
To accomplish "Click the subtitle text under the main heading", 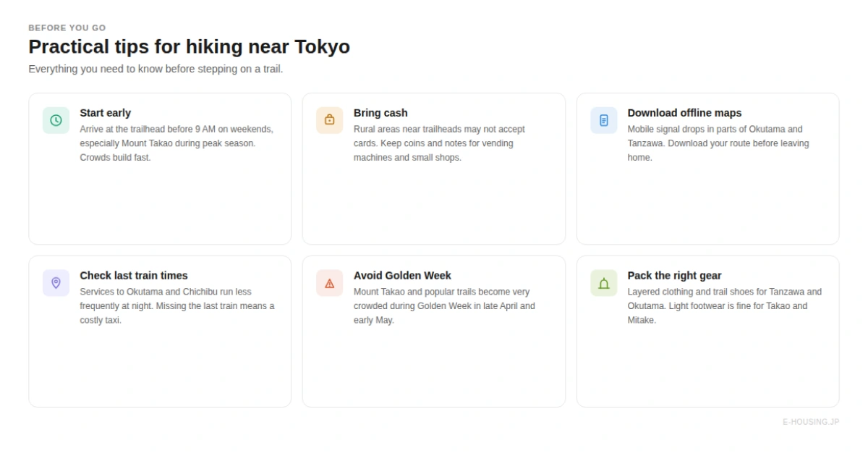I will click(x=156, y=69).
